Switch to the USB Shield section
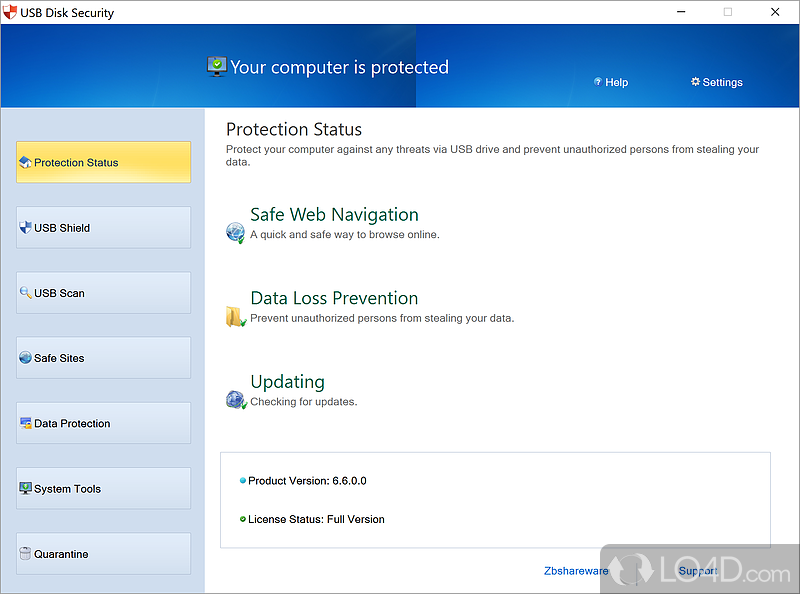 click(103, 227)
